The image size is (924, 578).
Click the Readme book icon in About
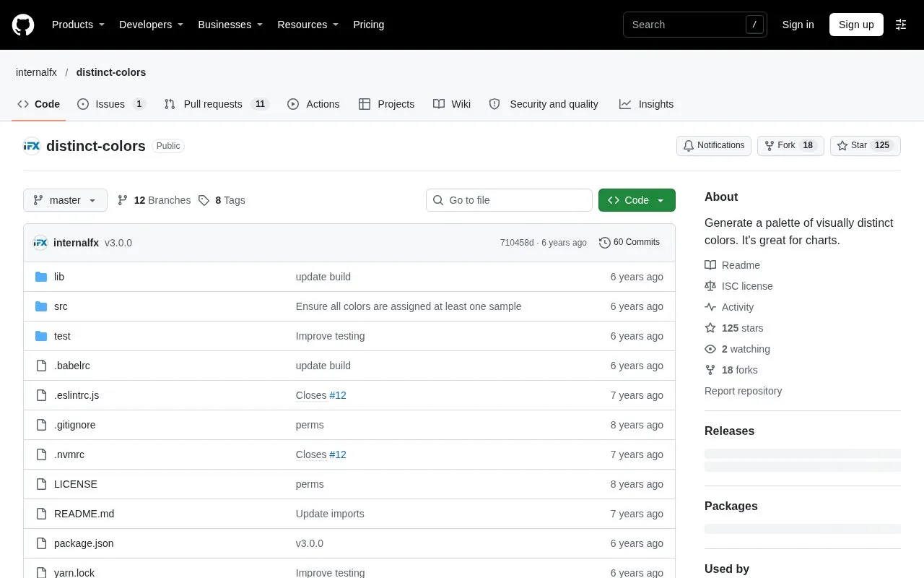(x=710, y=265)
